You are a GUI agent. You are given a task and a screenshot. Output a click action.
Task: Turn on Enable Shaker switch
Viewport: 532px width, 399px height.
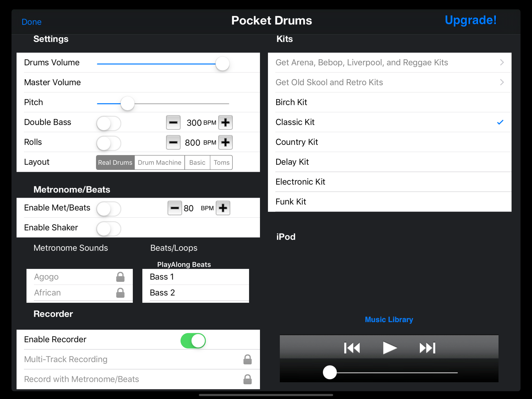tap(109, 229)
